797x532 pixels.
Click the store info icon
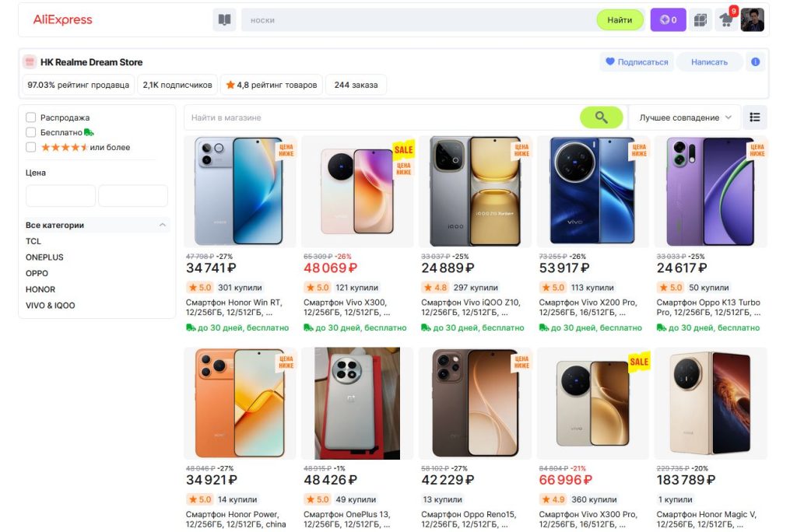click(755, 62)
